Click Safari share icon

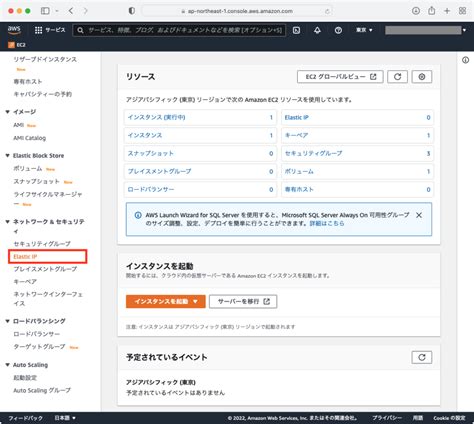432,11
